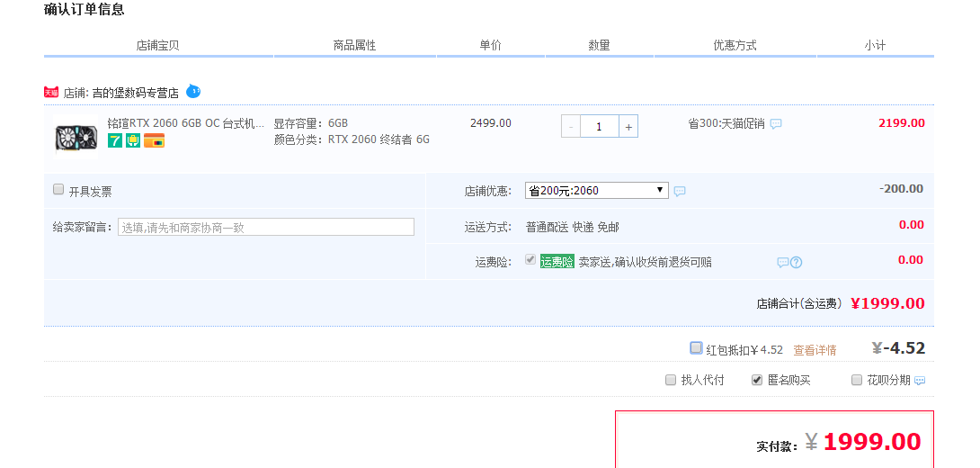Click the comment icon next to 天猫促销
The image size is (980, 468).
point(776,124)
